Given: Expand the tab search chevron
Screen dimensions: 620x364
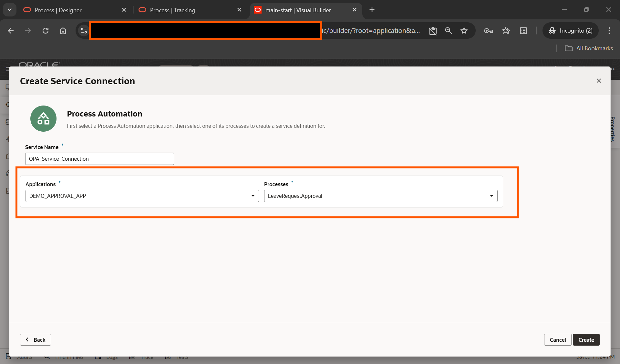Looking at the screenshot, I should [10, 10].
